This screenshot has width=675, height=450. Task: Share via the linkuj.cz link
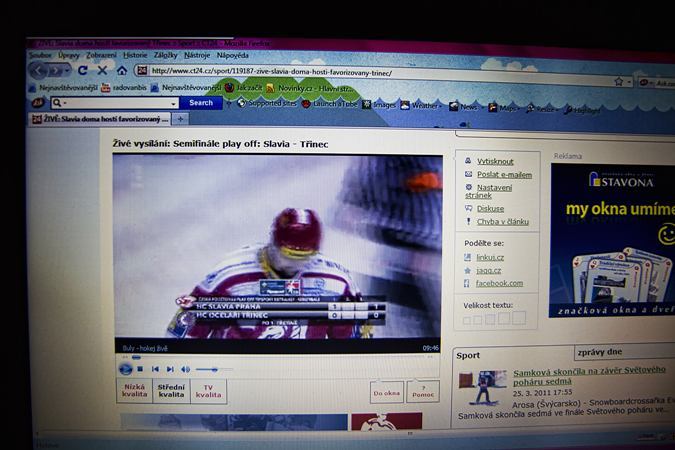coord(490,258)
